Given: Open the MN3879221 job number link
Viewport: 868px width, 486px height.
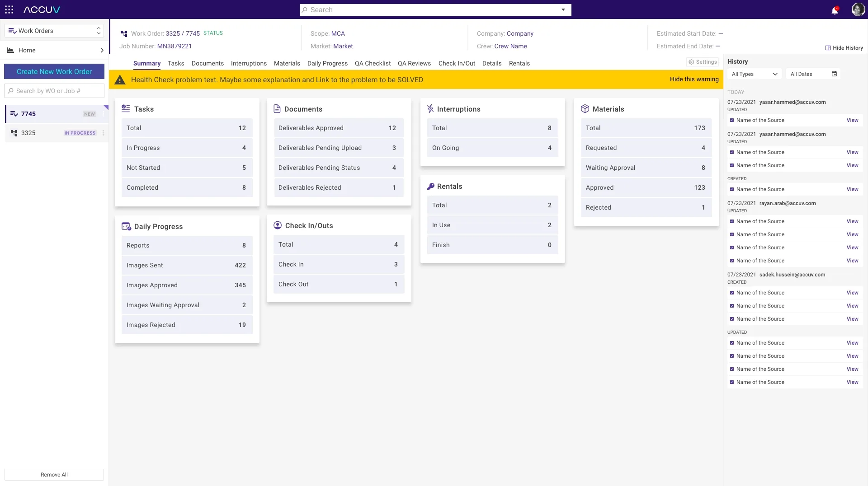Looking at the screenshot, I should tap(175, 46).
